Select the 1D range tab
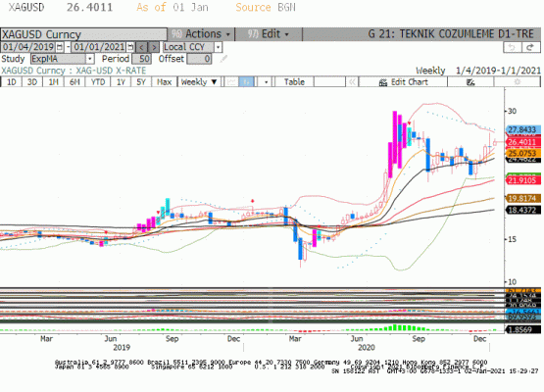544x392 pixels. tap(12, 82)
